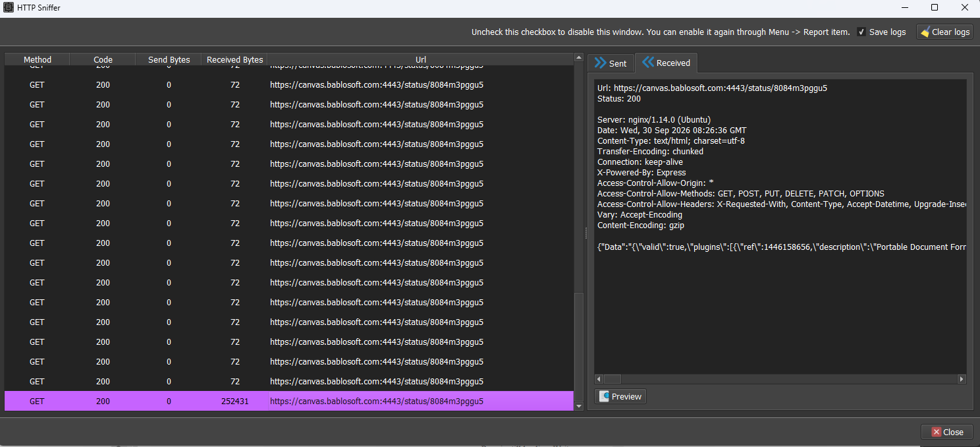Click the Received Bytes column header
The image size is (980, 447).
click(x=234, y=59)
